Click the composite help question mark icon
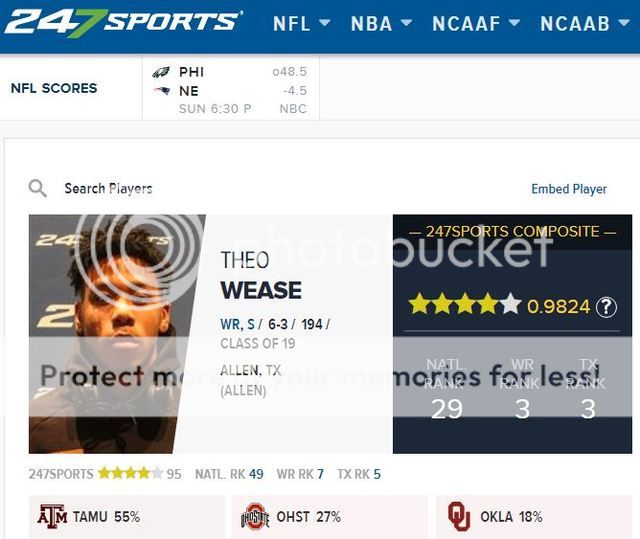The image size is (640, 539). pos(606,307)
